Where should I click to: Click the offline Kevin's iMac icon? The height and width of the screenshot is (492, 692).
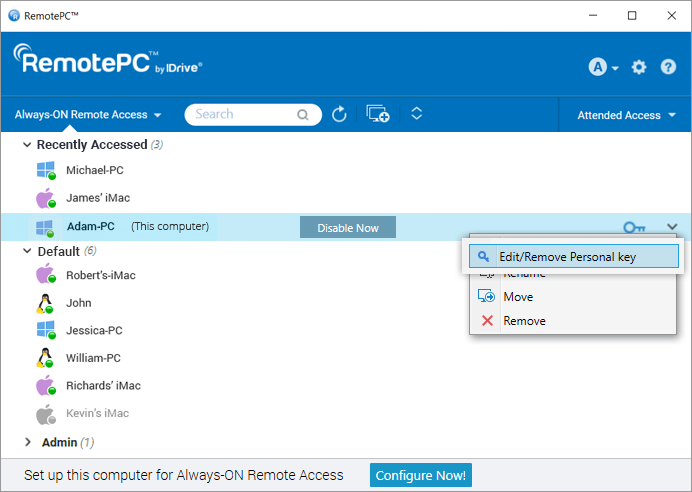[x=46, y=414]
